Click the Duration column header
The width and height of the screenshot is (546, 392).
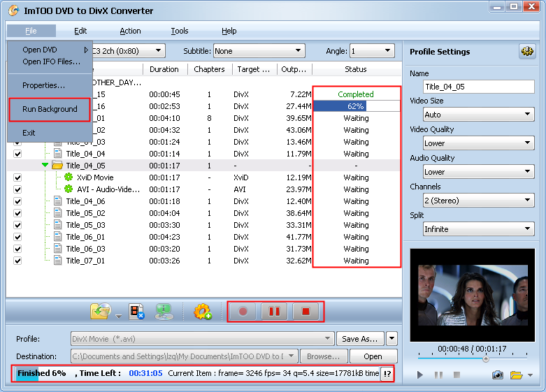[164, 69]
